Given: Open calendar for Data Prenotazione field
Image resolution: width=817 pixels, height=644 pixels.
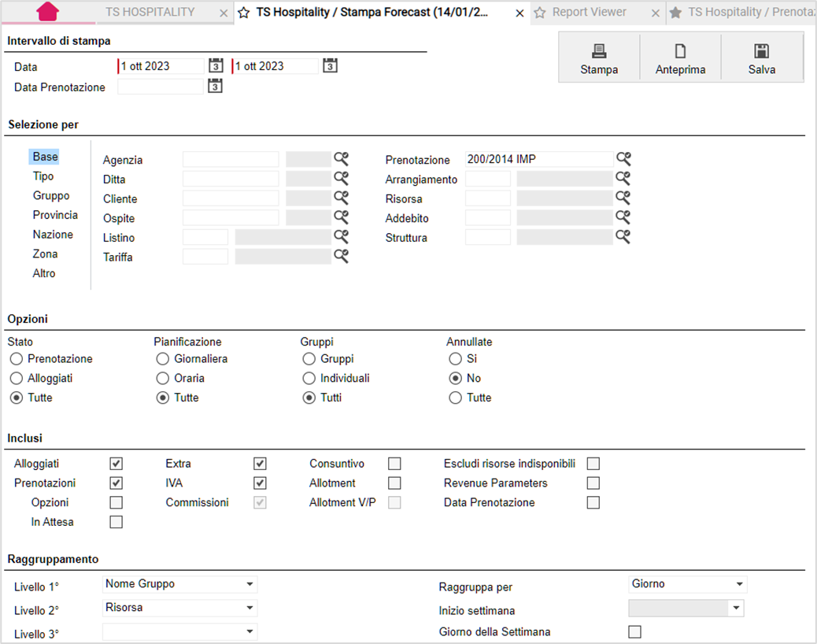Looking at the screenshot, I should [x=215, y=86].
